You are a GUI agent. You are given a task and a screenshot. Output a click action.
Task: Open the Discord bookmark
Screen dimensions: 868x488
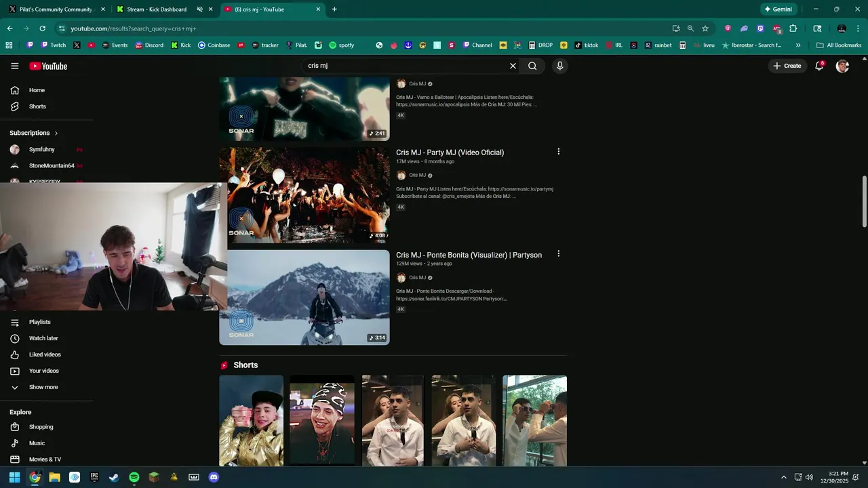tap(149, 45)
